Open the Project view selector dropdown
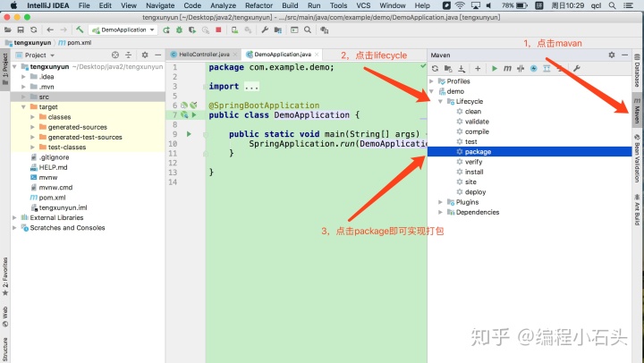 click(x=39, y=55)
